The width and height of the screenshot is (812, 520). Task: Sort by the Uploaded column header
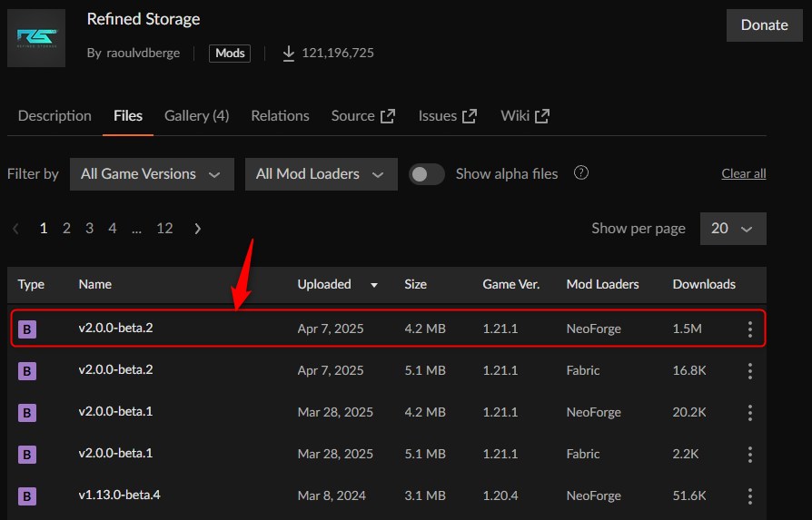coord(337,284)
